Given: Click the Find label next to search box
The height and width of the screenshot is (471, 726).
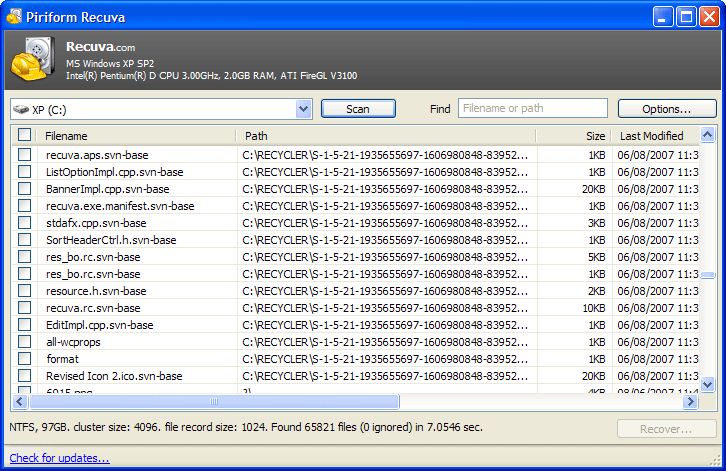Looking at the screenshot, I should [x=440, y=109].
